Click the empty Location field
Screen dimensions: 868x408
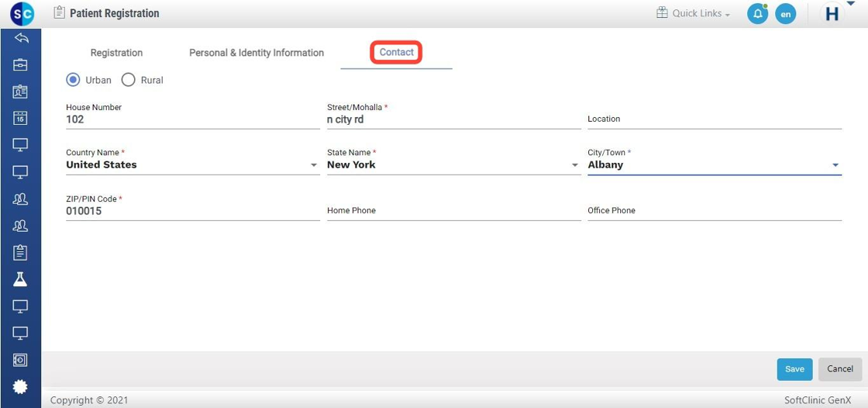pos(715,119)
